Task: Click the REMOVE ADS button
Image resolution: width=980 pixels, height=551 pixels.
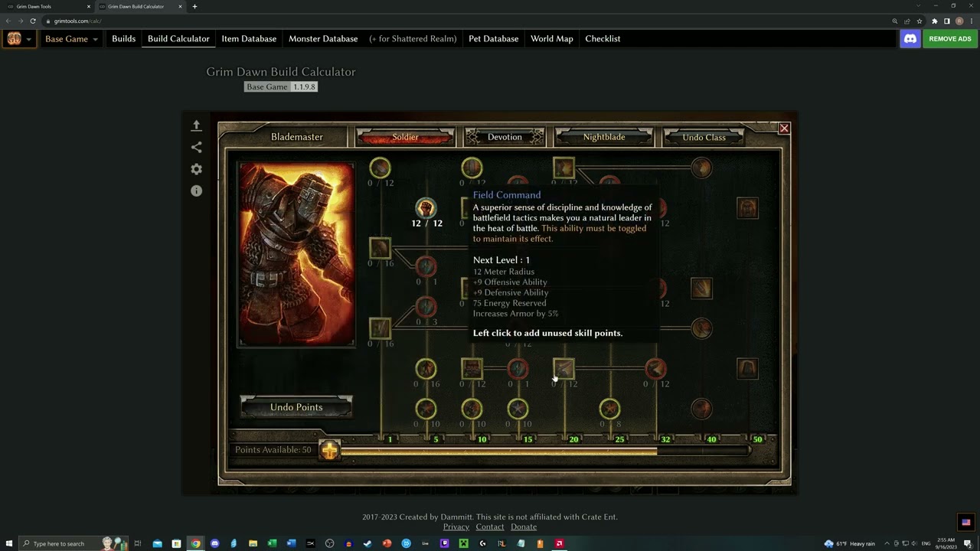Action: click(x=949, y=38)
